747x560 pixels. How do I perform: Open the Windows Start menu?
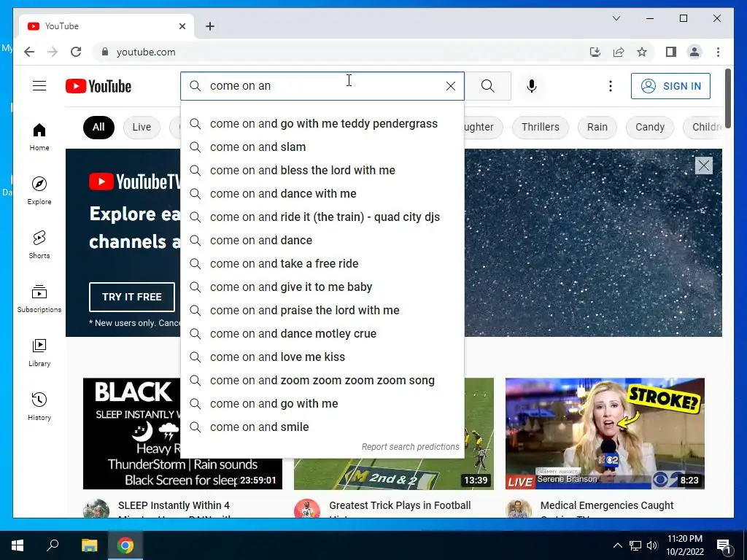[x=18, y=545]
